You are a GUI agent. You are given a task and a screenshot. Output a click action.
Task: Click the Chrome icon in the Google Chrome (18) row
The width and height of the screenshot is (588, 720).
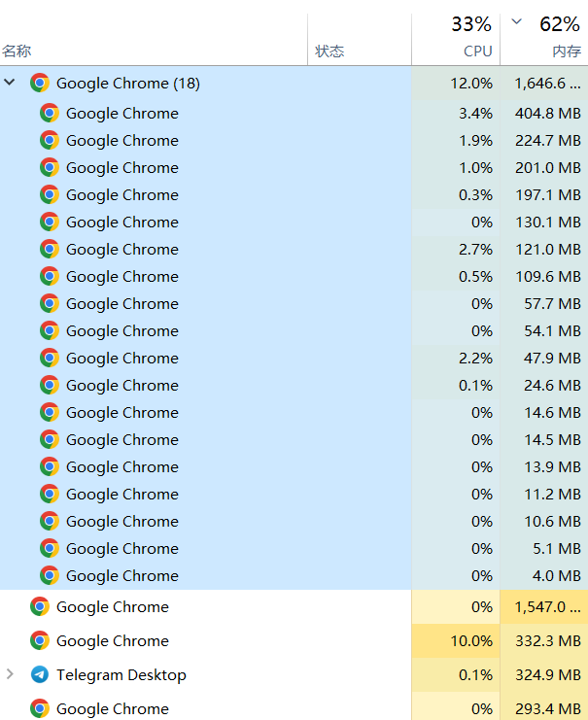(x=40, y=84)
